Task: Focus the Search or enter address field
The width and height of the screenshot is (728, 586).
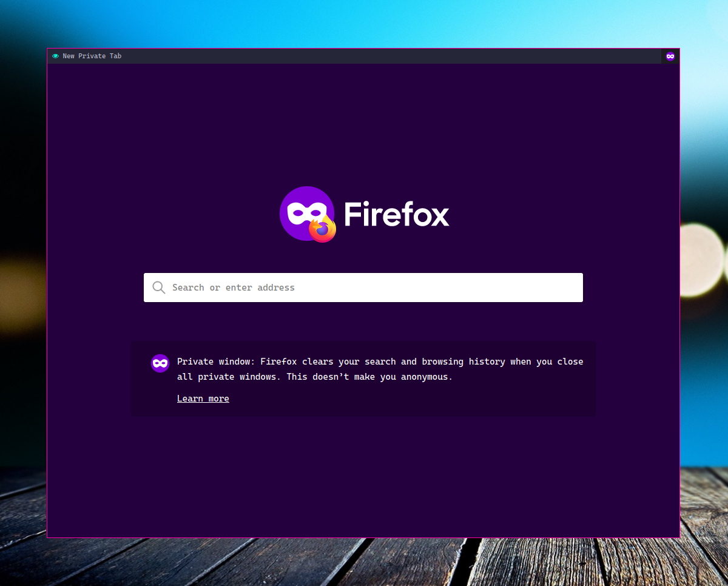Action: (x=363, y=288)
